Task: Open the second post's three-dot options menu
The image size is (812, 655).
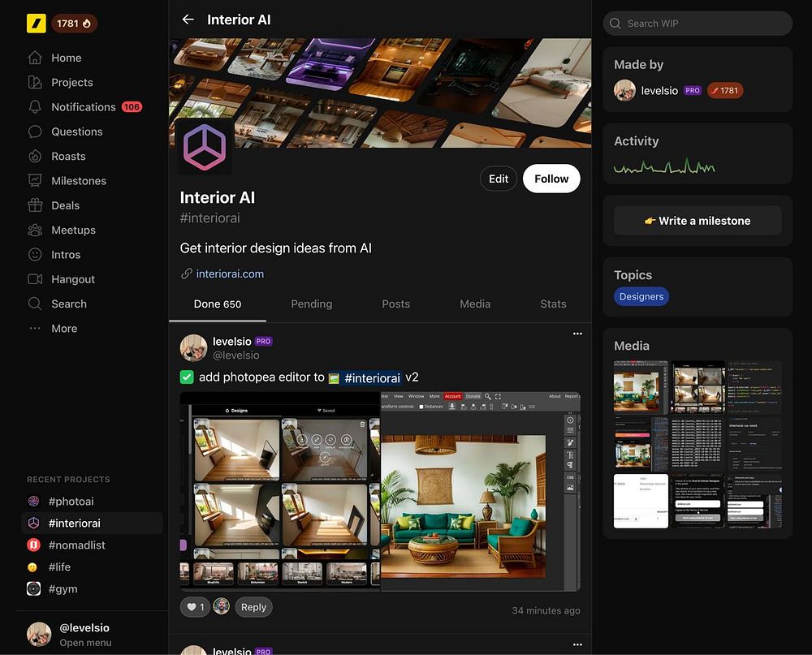Action: pos(577,644)
